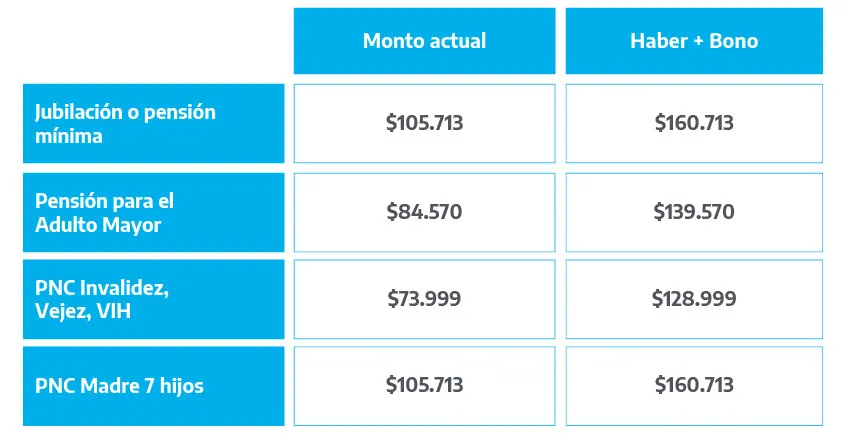Select Monto actual cell for Jubilación mínima
Screen dimensions: 849x441
pos(424,124)
